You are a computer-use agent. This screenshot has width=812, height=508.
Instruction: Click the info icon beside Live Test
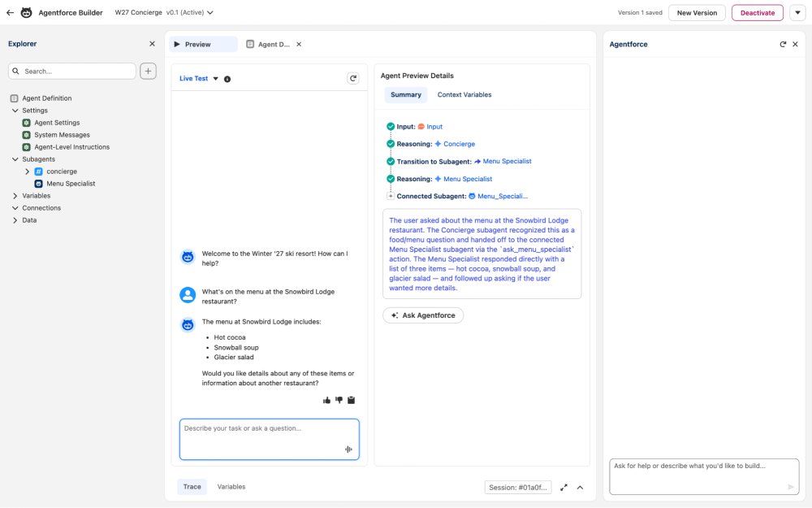tap(227, 79)
